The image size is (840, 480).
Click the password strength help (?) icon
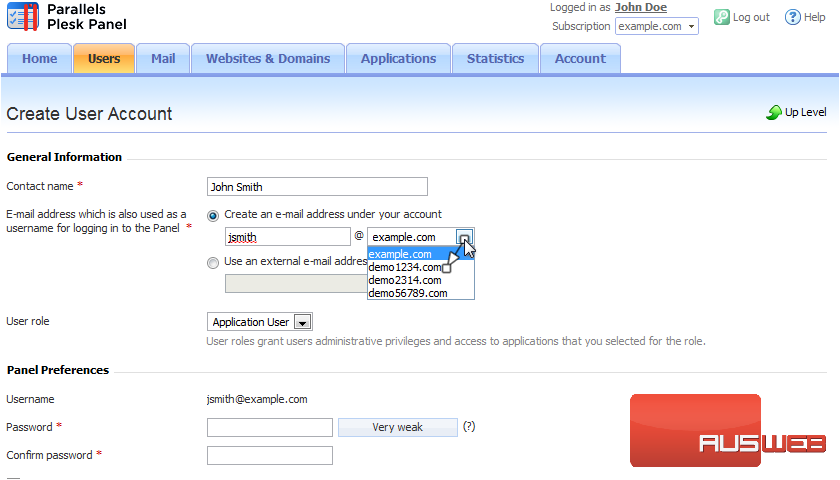click(469, 426)
